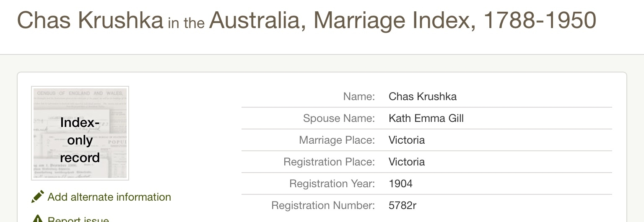Click the Marriage Place field label
Image resolution: width=644 pixels, height=222 pixels.
[x=337, y=140]
